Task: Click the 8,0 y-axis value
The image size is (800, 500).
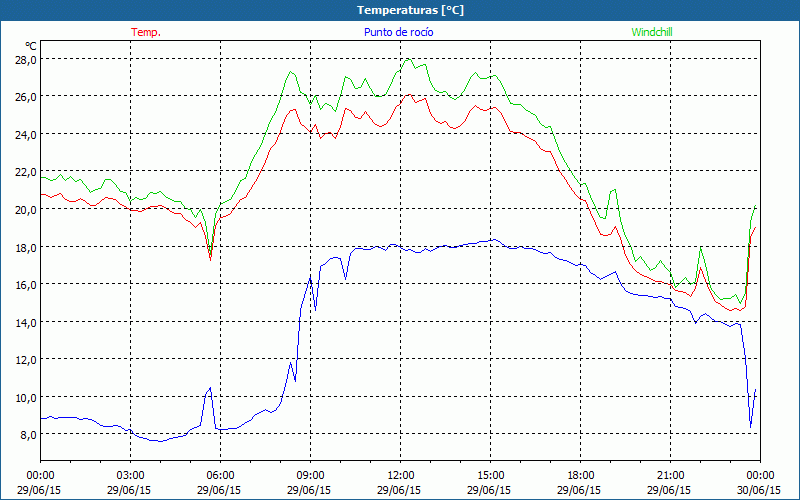Action: coord(29,435)
